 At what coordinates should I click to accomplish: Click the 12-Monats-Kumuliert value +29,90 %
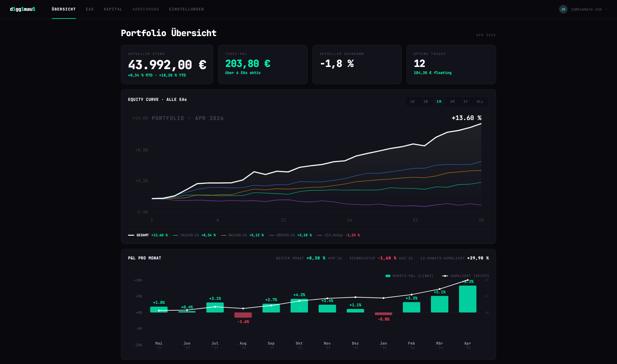(x=478, y=258)
